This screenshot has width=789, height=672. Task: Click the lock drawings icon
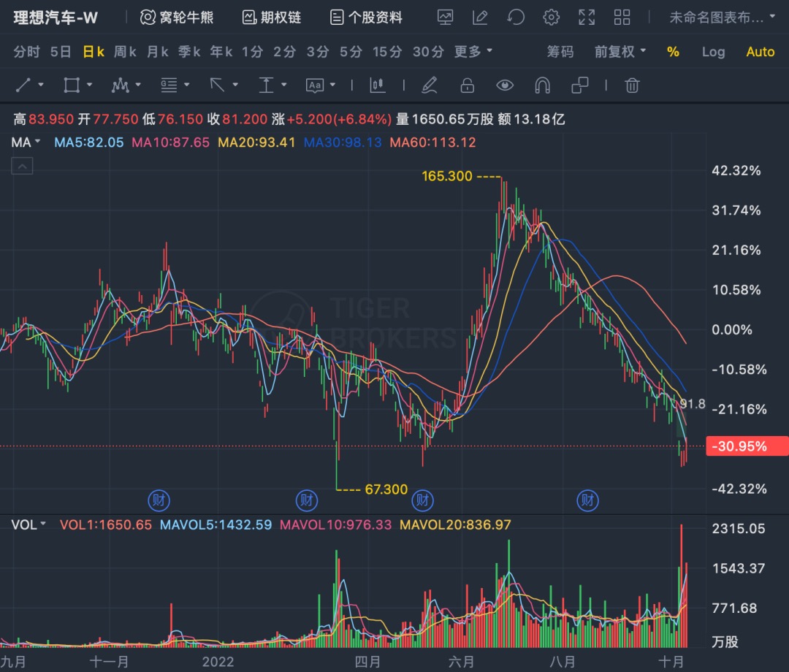click(x=467, y=85)
